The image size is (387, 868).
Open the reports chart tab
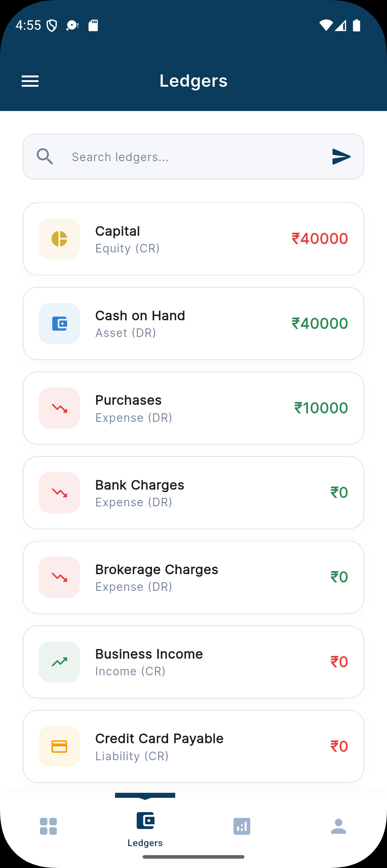[x=242, y=826]
